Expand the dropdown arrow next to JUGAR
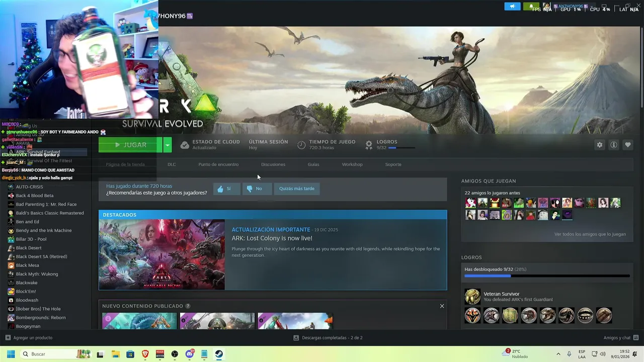This screenshot has height=362, width=644. tap(168, 145)
